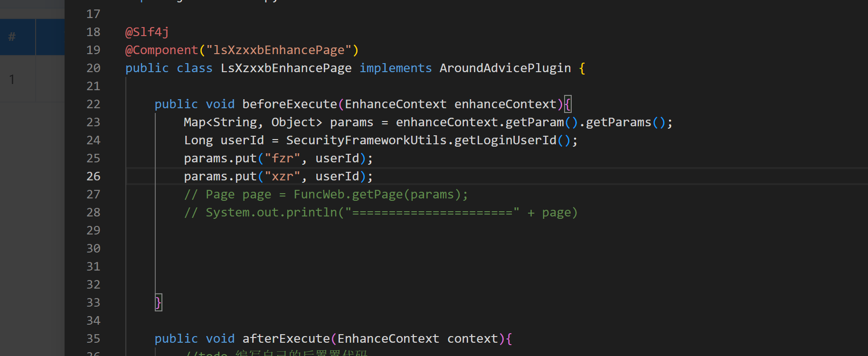
Task: Click the getParams method call
Action: click(x=618, y=122)
